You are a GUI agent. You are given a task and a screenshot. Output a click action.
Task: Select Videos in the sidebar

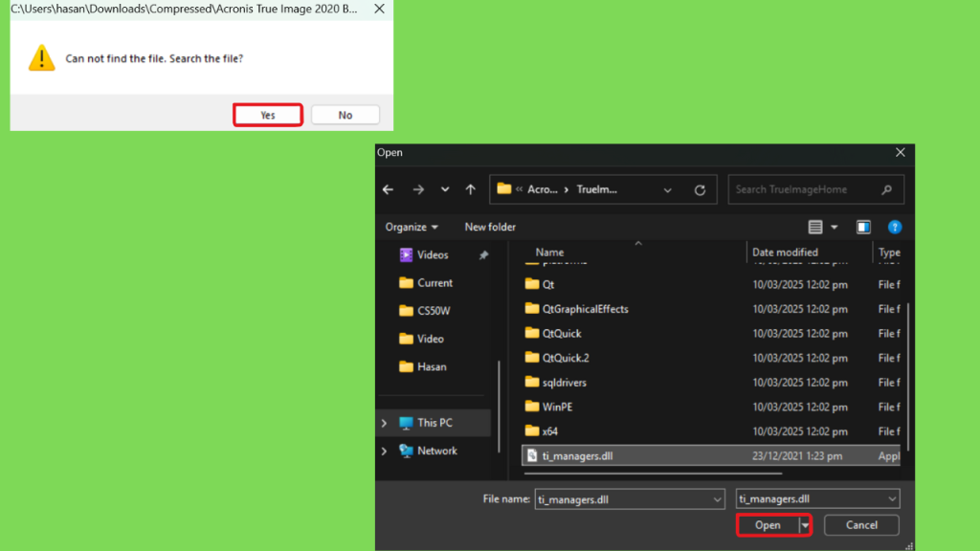pyautogui.click(x=433, y=254)
